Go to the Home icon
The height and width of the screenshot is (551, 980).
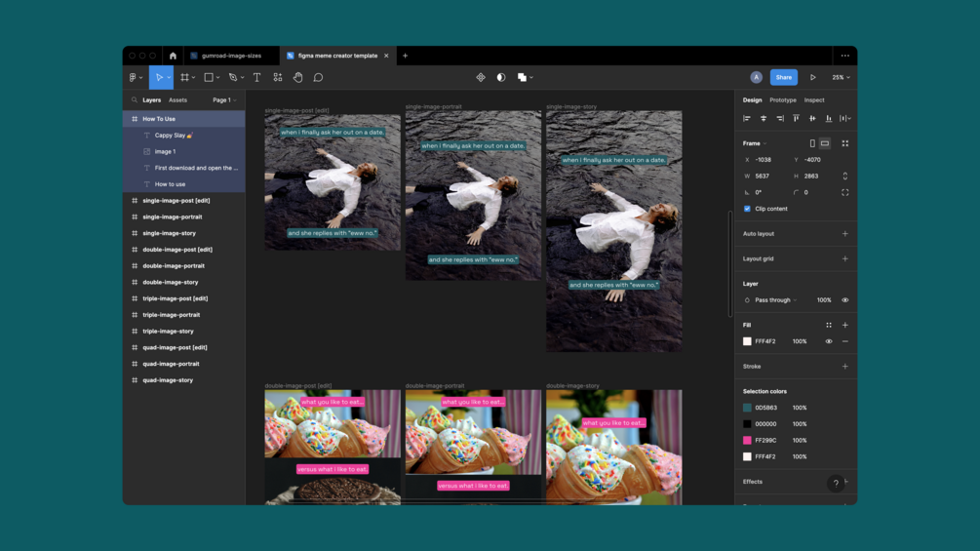tap(174, 56)
